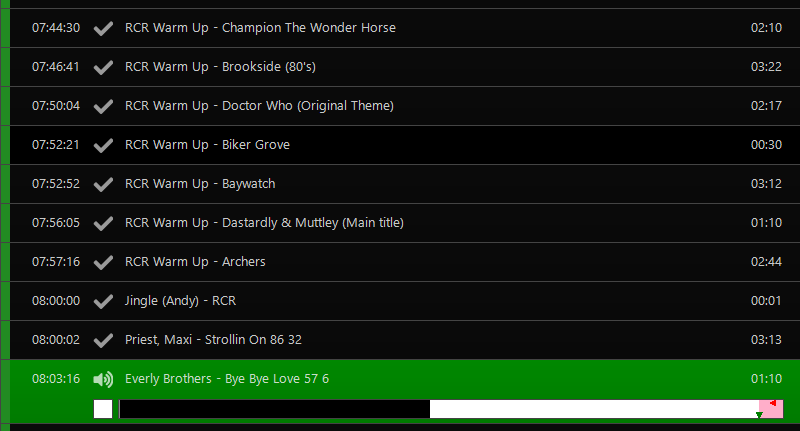The height and width of the screenshot is (431, 800).
Task: Click the green triangle marker on progress bar
Action: [759, 415]
